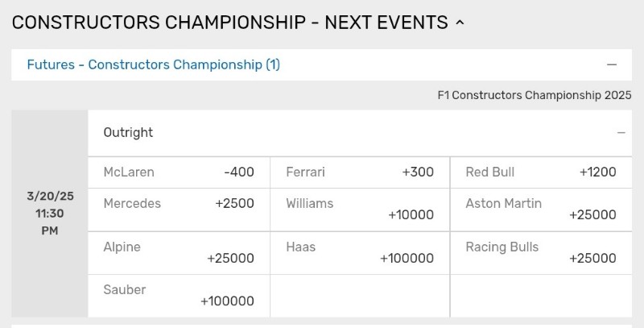Collapse the Constructors Championship next events caret

click(460, 23)
